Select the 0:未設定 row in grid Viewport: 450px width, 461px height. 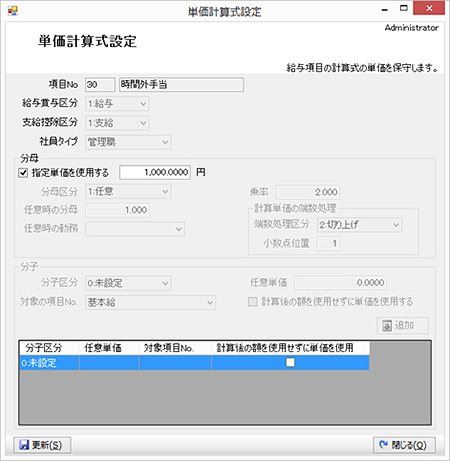(x=194, y=363)
